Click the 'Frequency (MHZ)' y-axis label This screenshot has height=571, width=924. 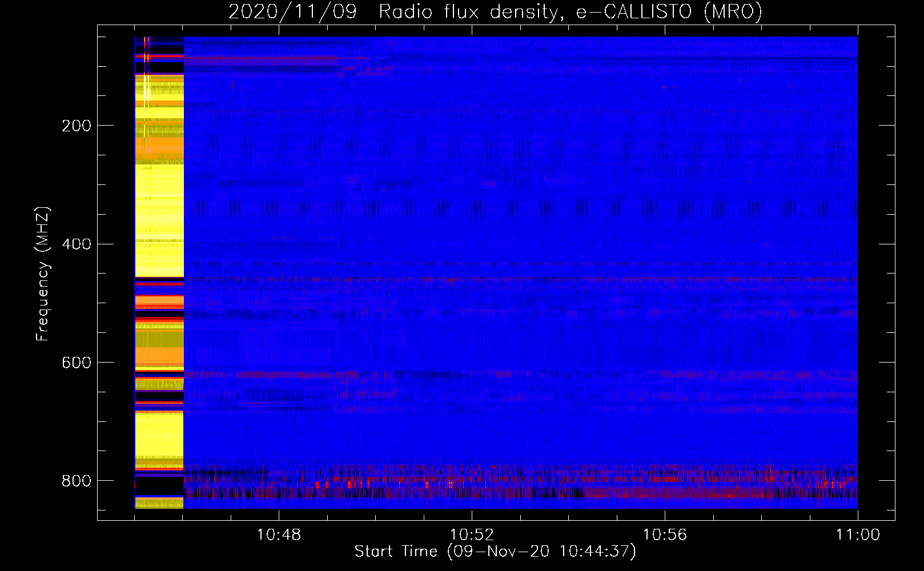(x=43, y=274)
